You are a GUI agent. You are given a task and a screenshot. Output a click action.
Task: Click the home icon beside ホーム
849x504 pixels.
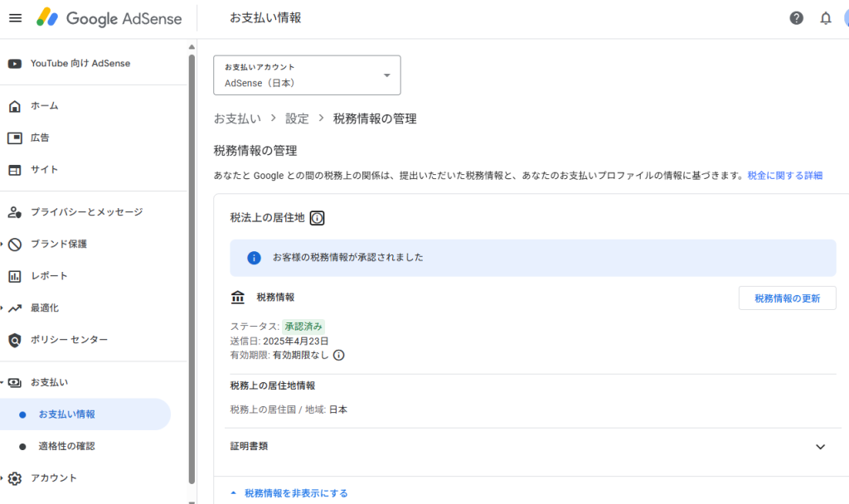click(15, 106)
